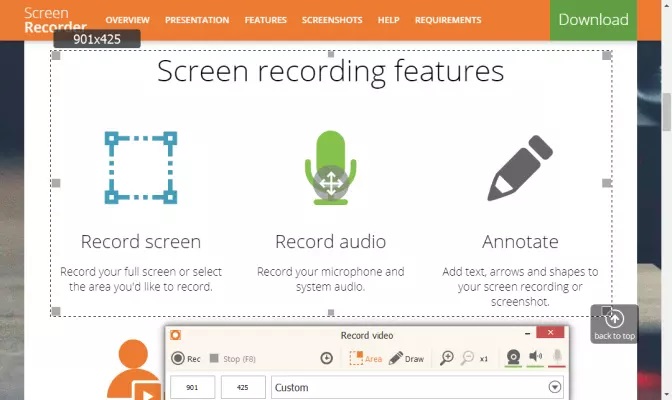This screenshot has height=400, width=672.
Task: Click the green Download button
Action: pyautogui.click(x=594, y=20)
